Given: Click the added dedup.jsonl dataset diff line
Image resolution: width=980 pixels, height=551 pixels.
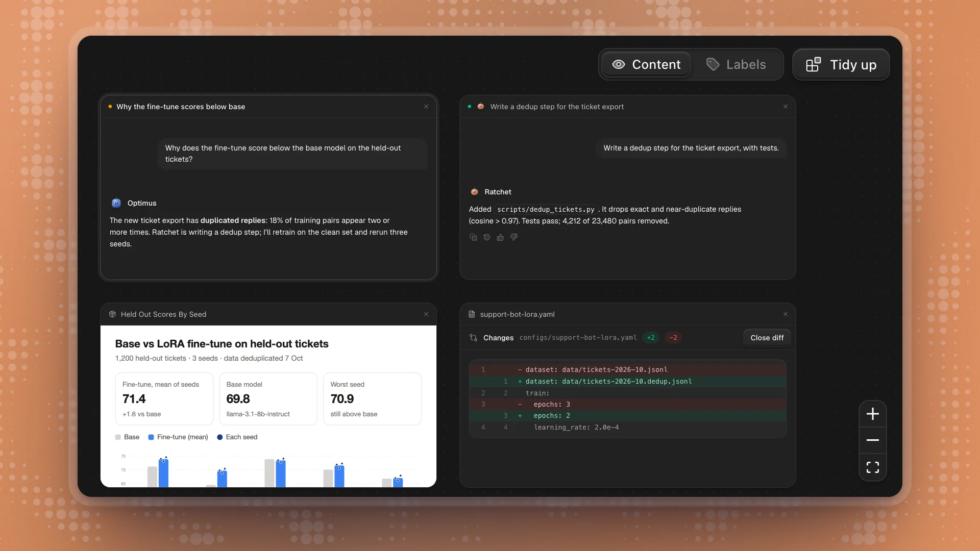Looking at the screenshot, I should [627, 382].
